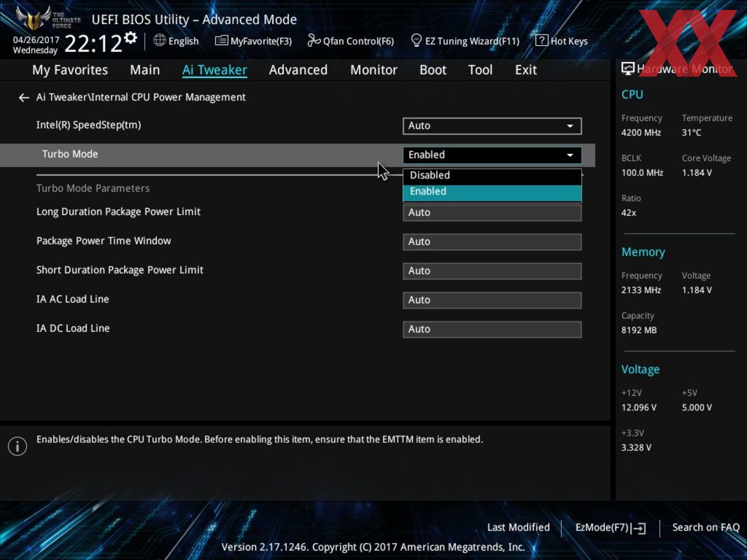Click the back arrow beside Ai Tweaker path
747x560 pixels.
coord(24,98)
